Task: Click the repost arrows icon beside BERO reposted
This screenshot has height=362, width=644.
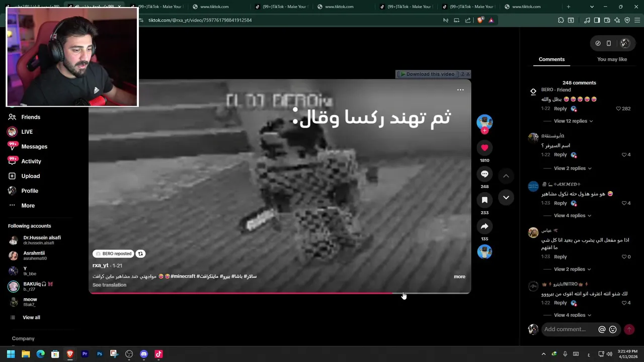Action: point(141,254)
